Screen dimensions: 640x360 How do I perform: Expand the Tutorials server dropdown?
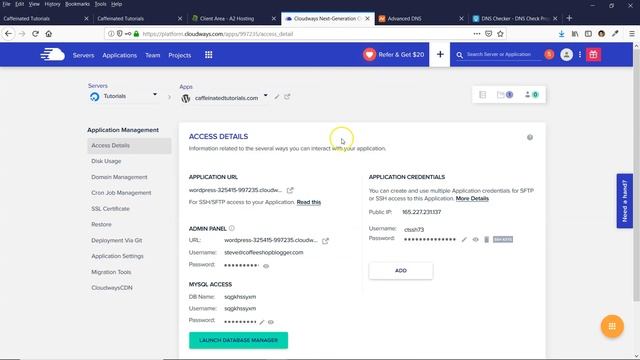click(x=155, y=95)
